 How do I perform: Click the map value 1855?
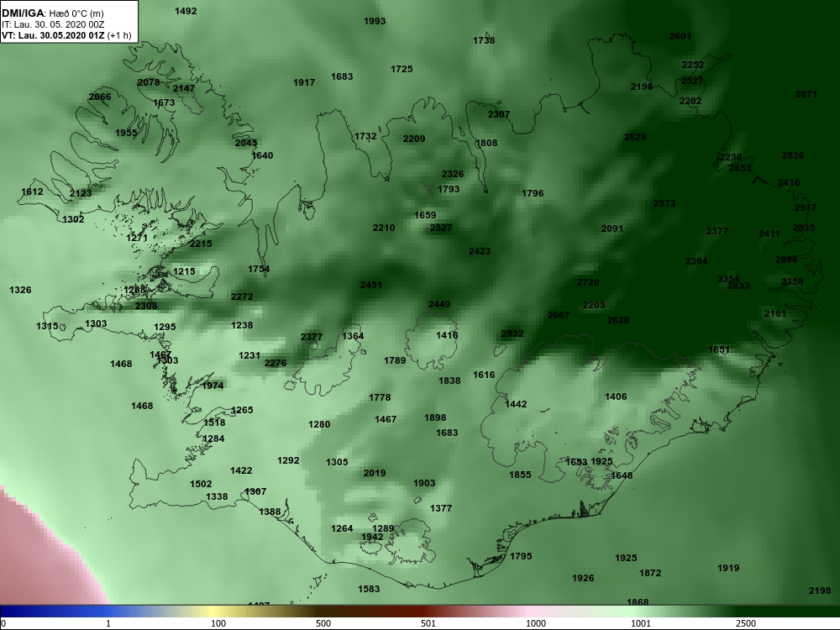click(520, 475)
